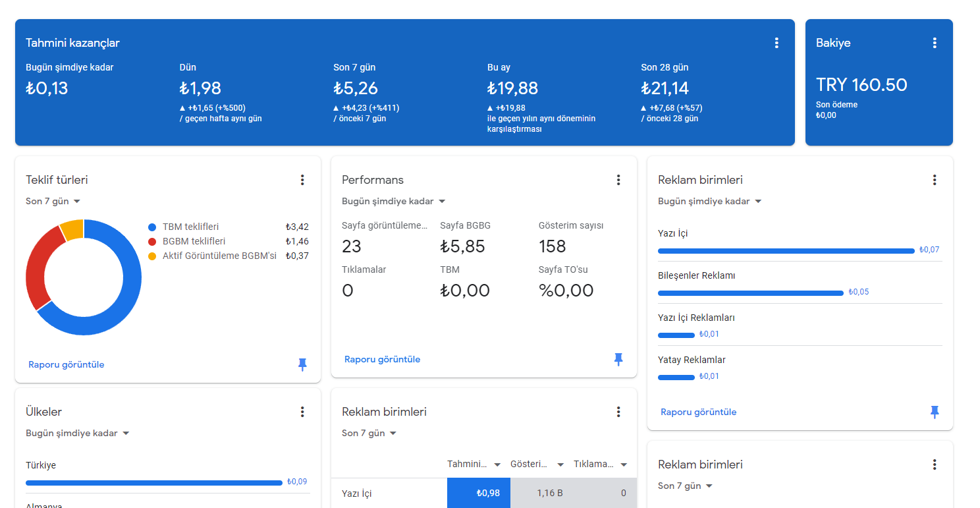Expand Bugün şimdiye kadar dropdown in Ülkeler

tap(78, 433)
